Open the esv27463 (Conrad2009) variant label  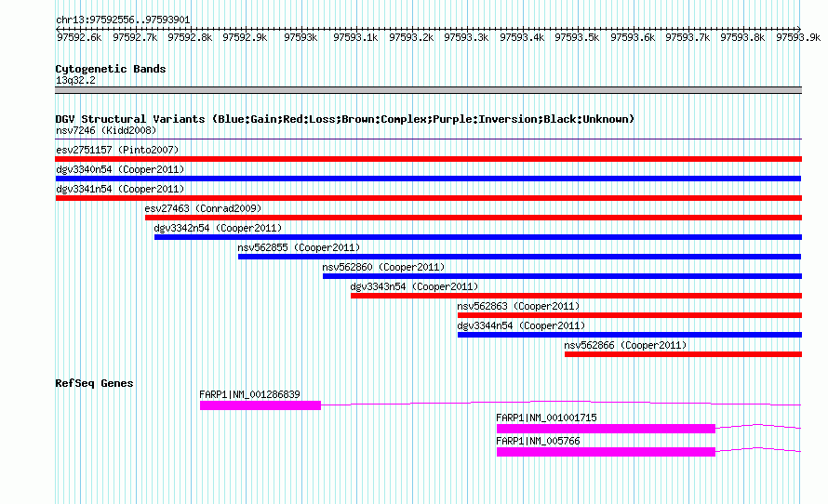tap(203, 208)
